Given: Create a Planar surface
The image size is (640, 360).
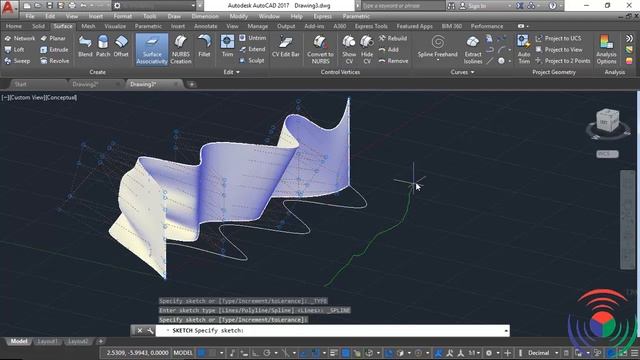Looking at the screenshot, I should point(53,38).
